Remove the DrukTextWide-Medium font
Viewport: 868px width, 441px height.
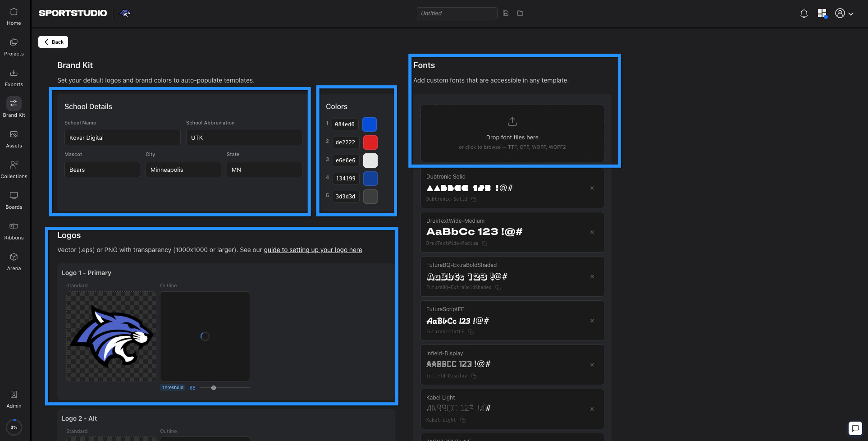(x=592, y=232)
